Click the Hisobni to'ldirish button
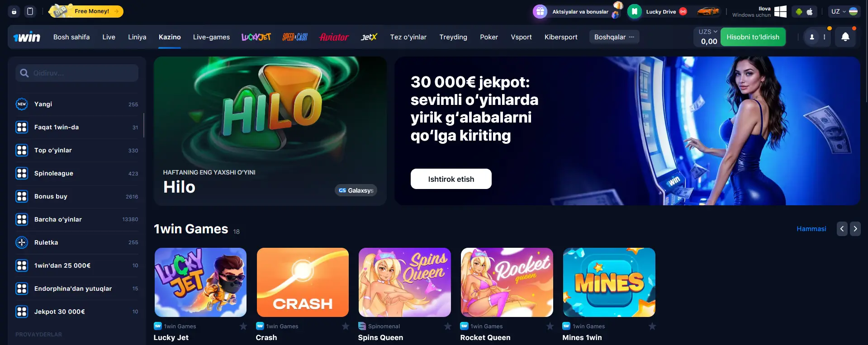This screenshot has width=868, height=345. [753, 37]
